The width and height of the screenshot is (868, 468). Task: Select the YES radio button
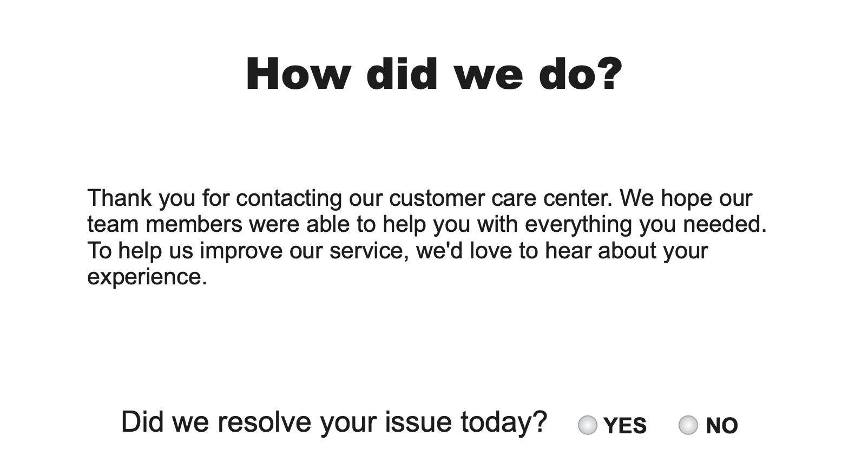point(588,425)
